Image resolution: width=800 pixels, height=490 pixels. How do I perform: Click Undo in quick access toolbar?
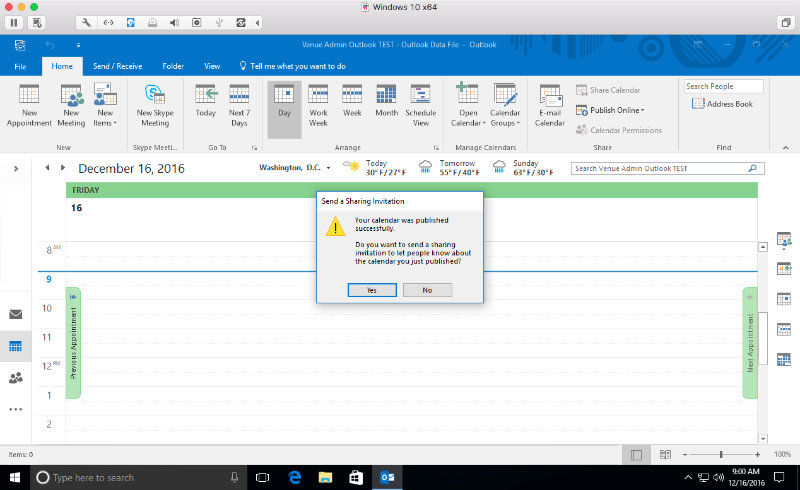(x=49, y=45)
